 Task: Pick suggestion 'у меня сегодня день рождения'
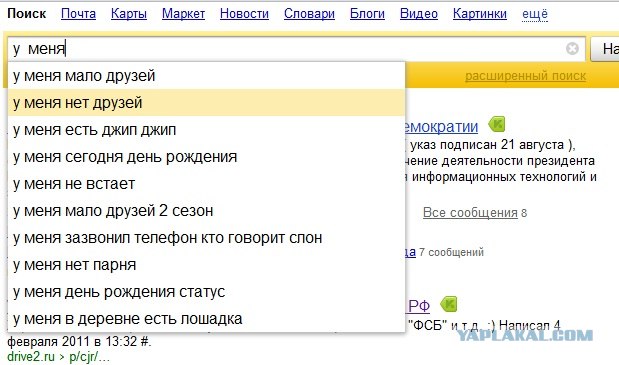click(x=206, y=157)
